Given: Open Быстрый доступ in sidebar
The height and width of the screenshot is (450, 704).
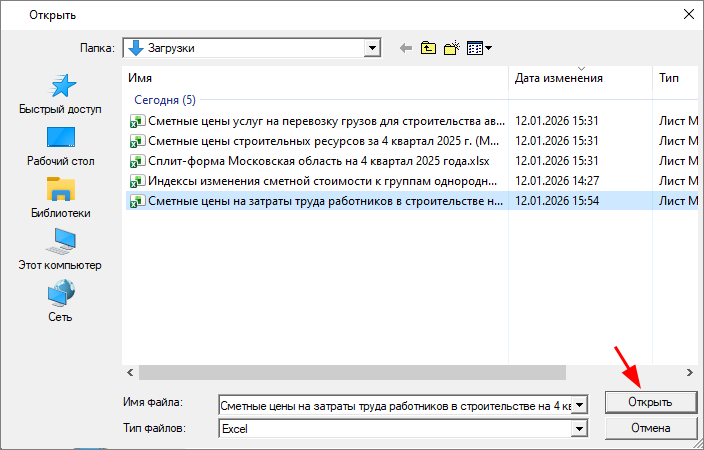Looking at the screenshot, I should (x=60, y=95).
